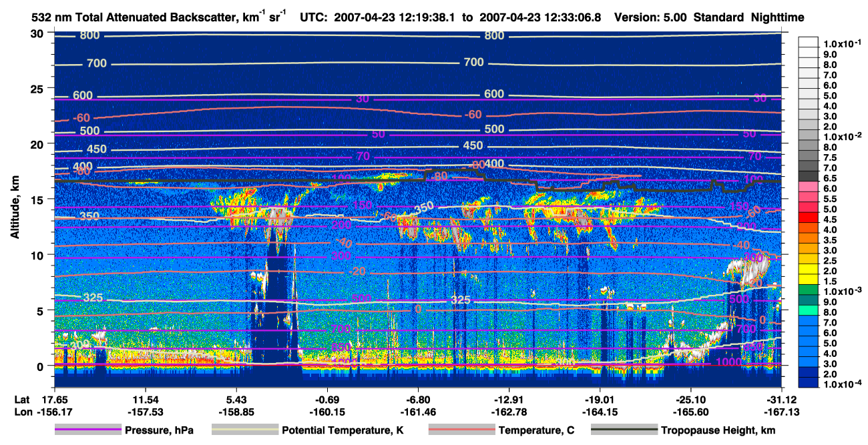Click longitude value -165.60
The image size is (868, 445).
click(x=691, y=412)
